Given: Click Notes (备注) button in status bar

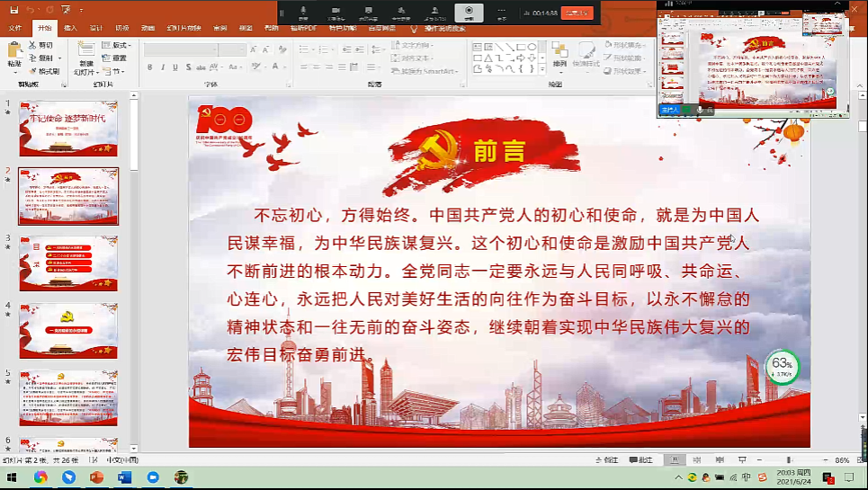Looking at the screenshot, I should [608, 459].
